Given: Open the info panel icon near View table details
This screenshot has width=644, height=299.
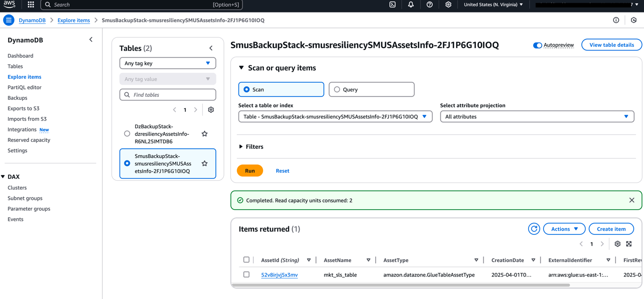Looking at the screenshot, I should pyautogui.click(x=616, y=20).
